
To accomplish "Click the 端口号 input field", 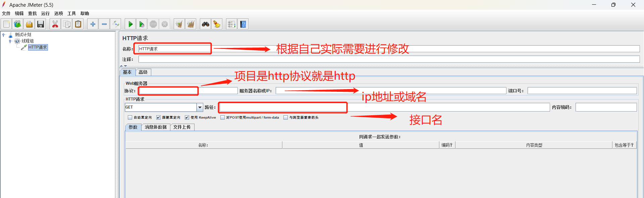I will (x=582, y=91).
